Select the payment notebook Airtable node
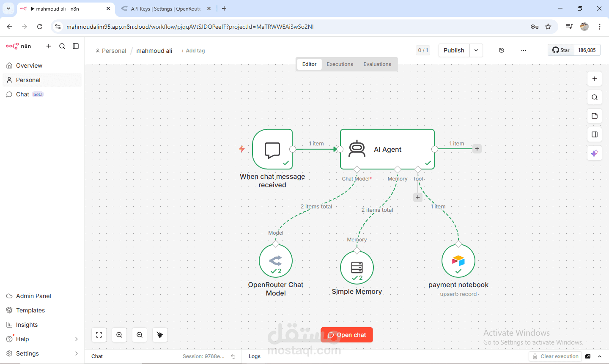 [458, 261]
